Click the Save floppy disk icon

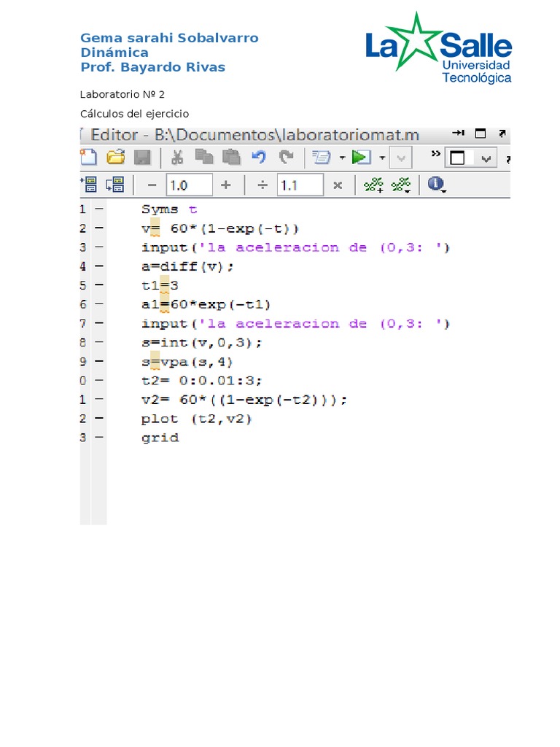click(142, 158)
